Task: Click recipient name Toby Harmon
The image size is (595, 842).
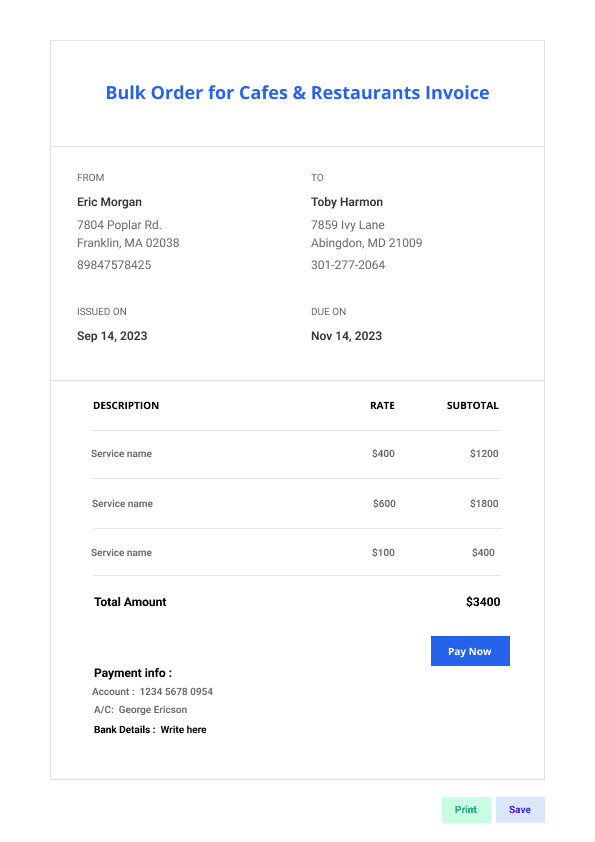Action: [x=347, y=202]
